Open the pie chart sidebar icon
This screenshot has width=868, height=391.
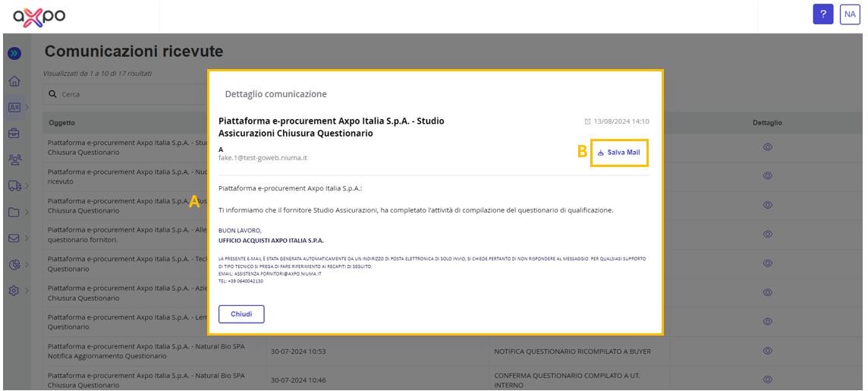point(15,265)
